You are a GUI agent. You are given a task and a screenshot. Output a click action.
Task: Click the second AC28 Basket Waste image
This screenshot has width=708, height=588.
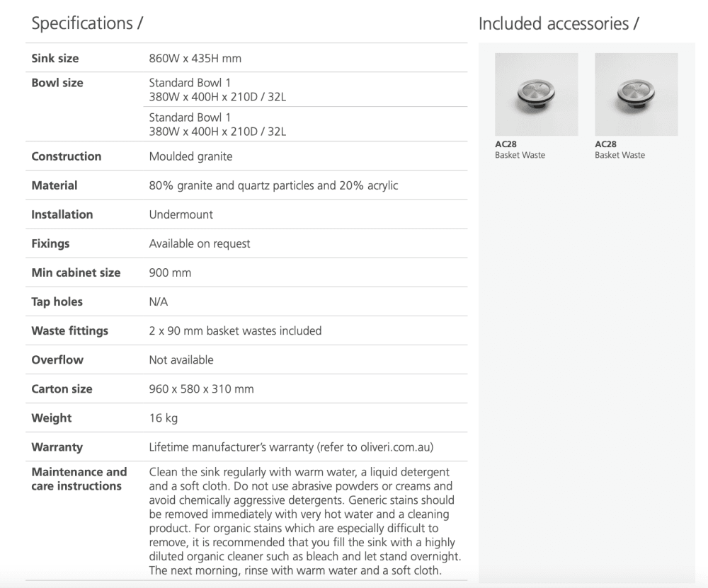pos(636,94)
